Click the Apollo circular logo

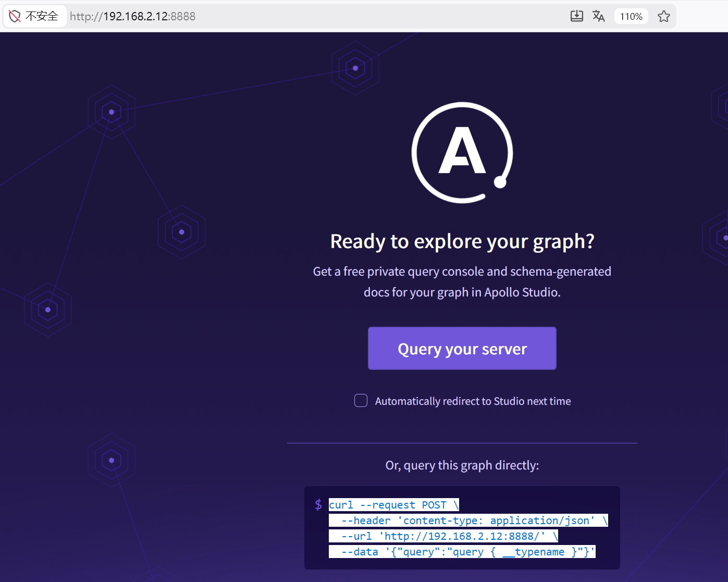coord(462,152)
